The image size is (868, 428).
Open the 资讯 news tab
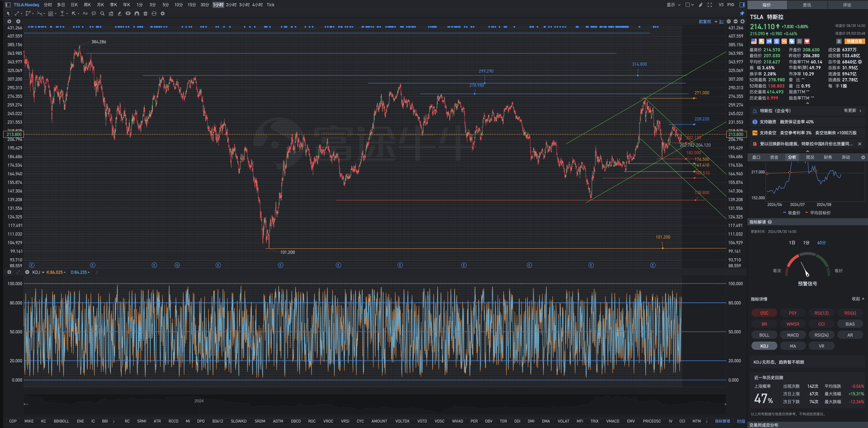[x=807, y=5]
